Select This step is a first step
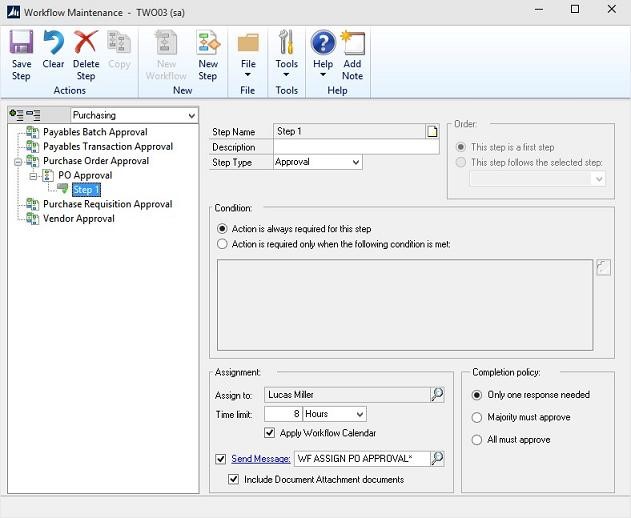631x518 pixels. [460, 147]
